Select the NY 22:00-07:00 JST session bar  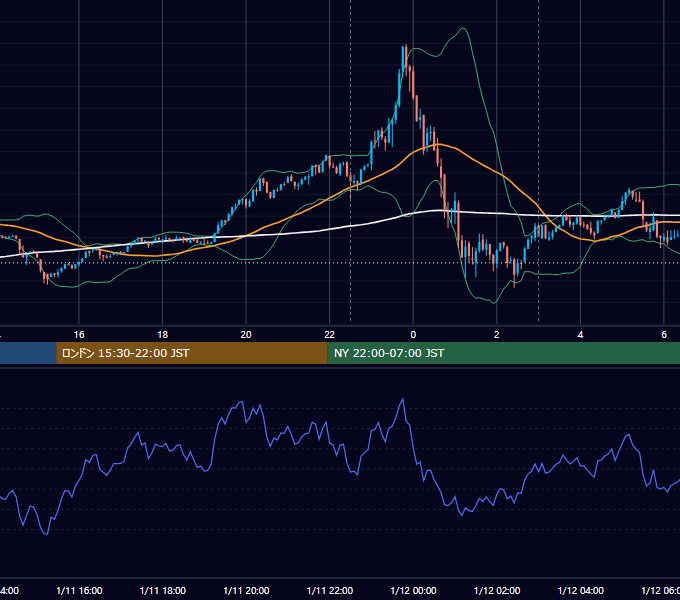[503, 353]
